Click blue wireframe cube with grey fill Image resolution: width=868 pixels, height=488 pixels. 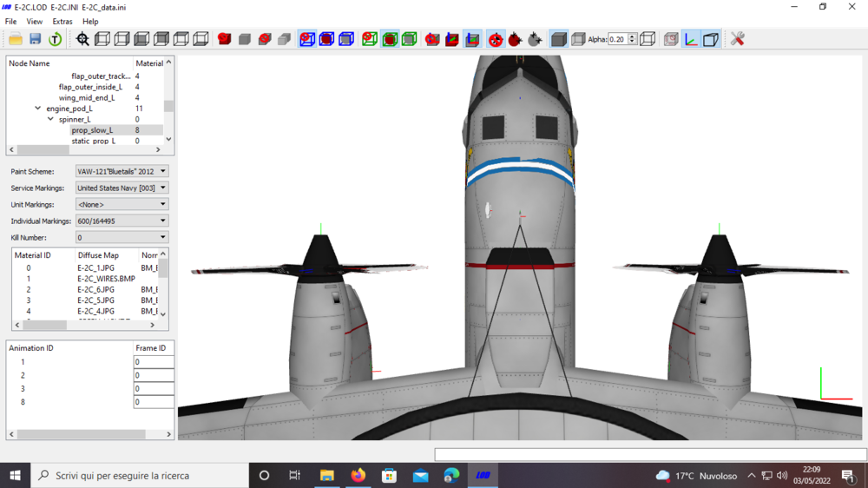tap(346, 39)
